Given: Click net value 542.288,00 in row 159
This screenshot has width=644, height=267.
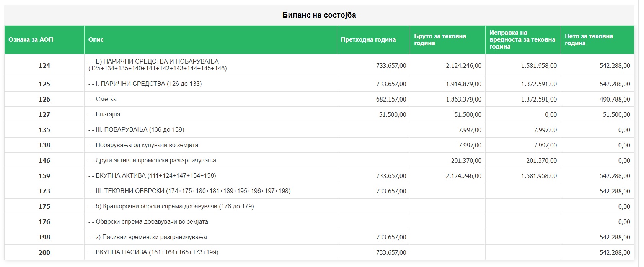Looking at the screenshot, I should (x=615, y=176).
